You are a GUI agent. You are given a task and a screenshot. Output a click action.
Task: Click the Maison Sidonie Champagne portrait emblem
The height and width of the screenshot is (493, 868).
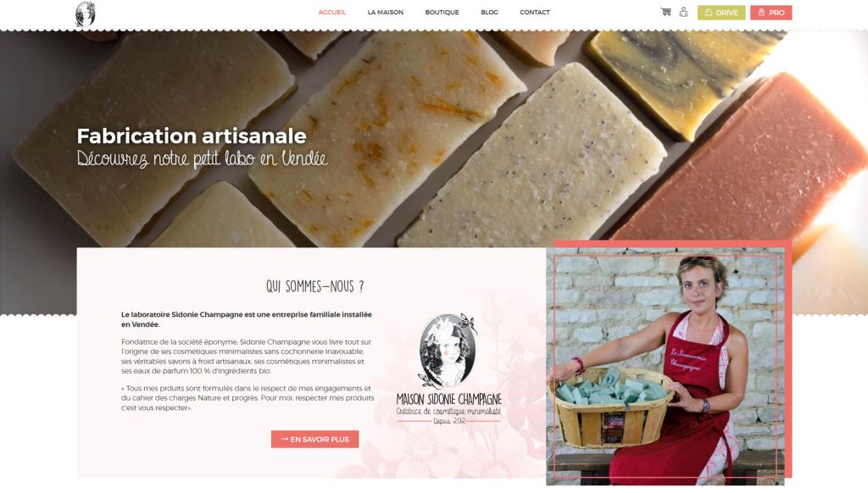(x=448, y=351)
